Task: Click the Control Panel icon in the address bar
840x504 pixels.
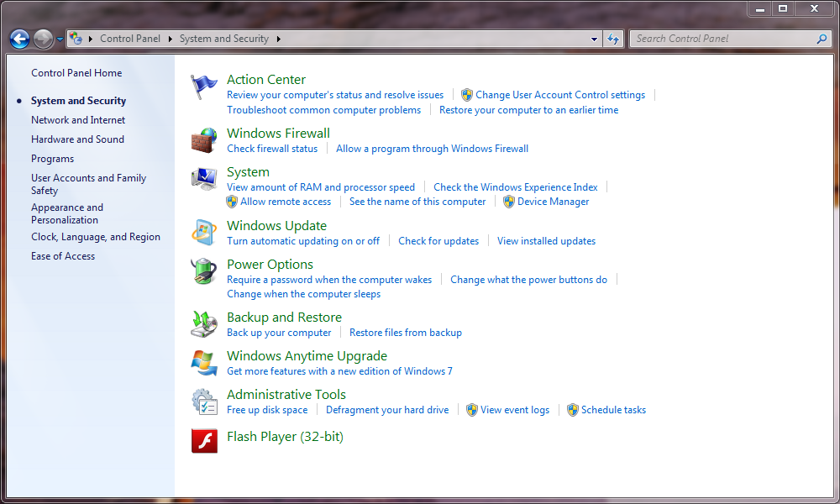Action: [76, 39]
